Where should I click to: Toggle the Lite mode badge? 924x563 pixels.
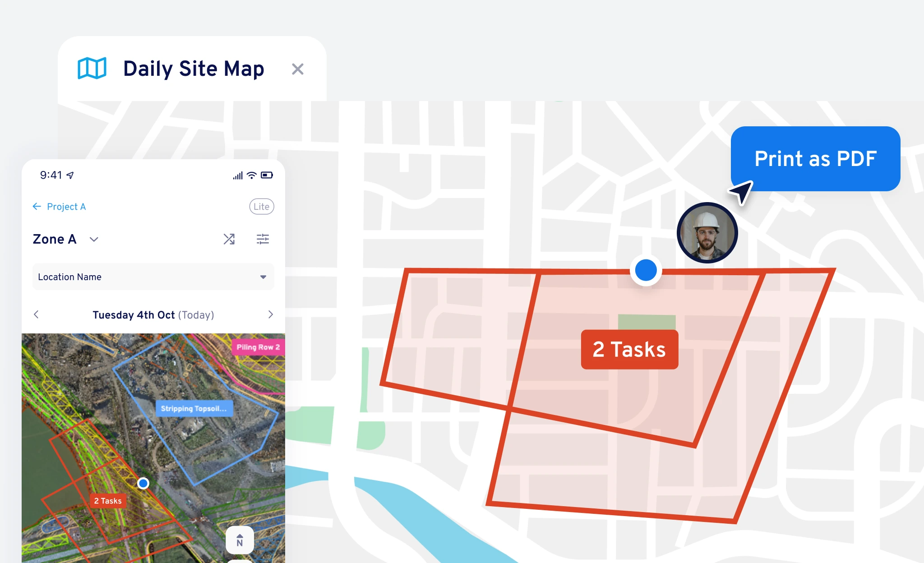click(x=262, y=207)
